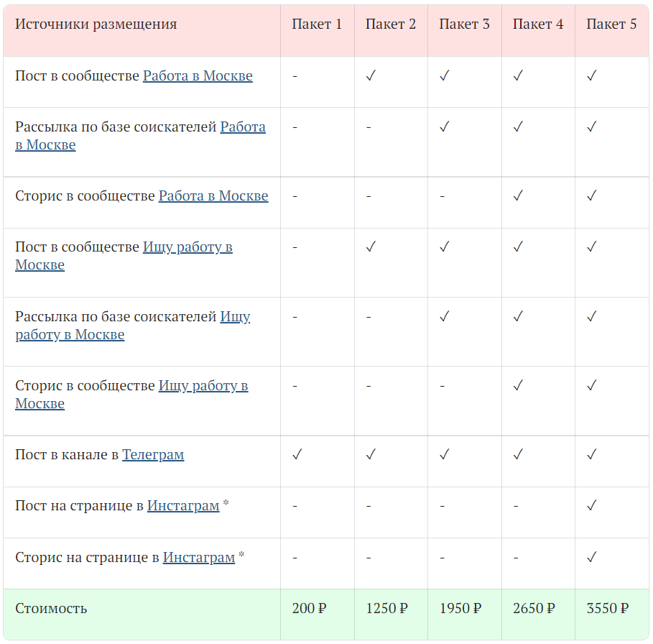The image size is (653, 644).
Task: Open Инстаграм link in Пост на странице row
Action: (183, 505)
